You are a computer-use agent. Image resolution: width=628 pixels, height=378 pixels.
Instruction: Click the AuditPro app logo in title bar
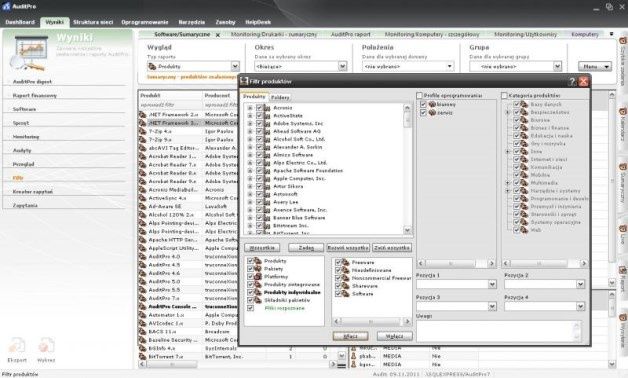tap(6, 6)
